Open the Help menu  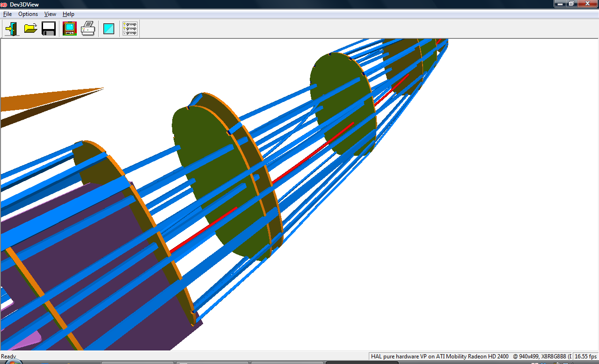68,14
